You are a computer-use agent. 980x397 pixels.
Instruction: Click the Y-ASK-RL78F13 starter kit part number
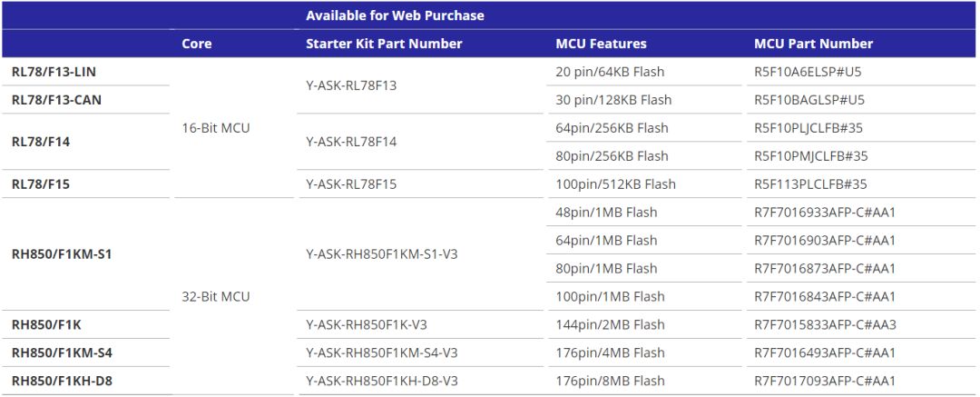pos(350,85)
